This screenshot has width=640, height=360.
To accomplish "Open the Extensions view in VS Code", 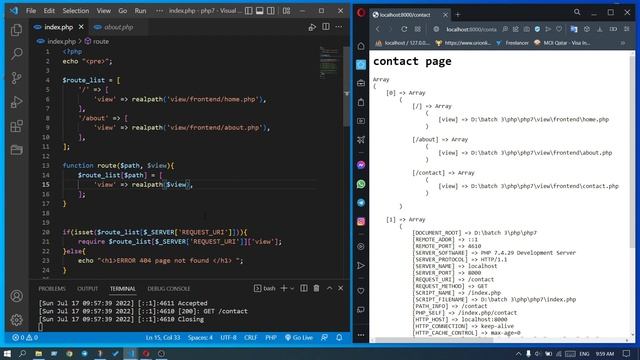I will (16, 126).
